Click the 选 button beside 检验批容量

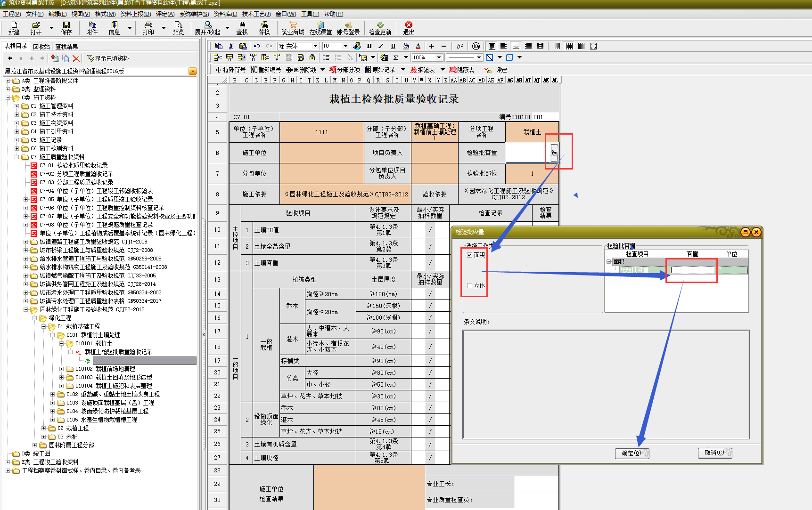pos(554,153)
